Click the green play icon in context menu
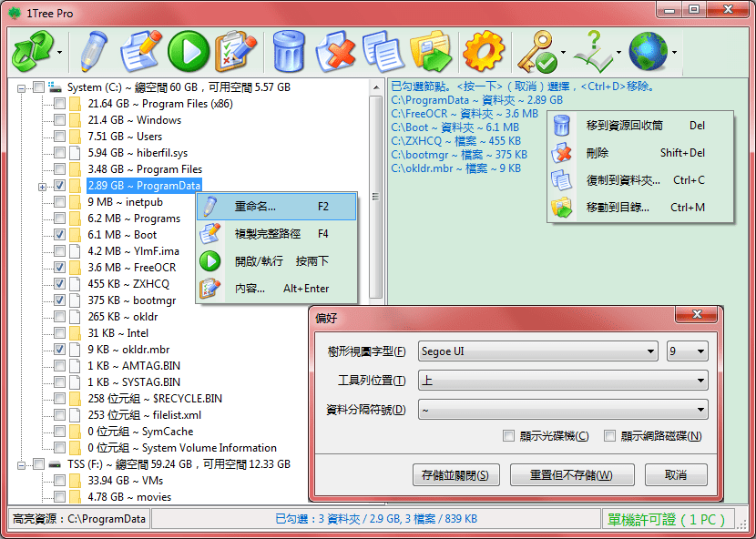 [210, 260]
